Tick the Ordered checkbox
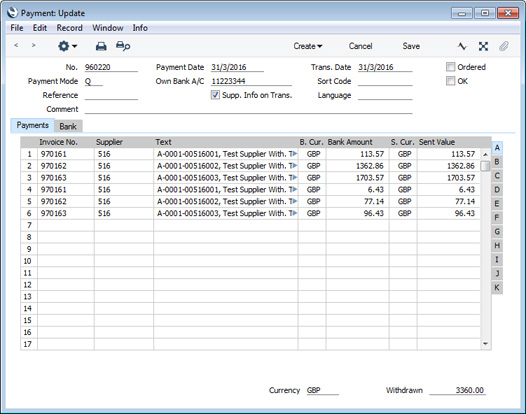Viewport: 526px width, 414px height. [450, 67]
